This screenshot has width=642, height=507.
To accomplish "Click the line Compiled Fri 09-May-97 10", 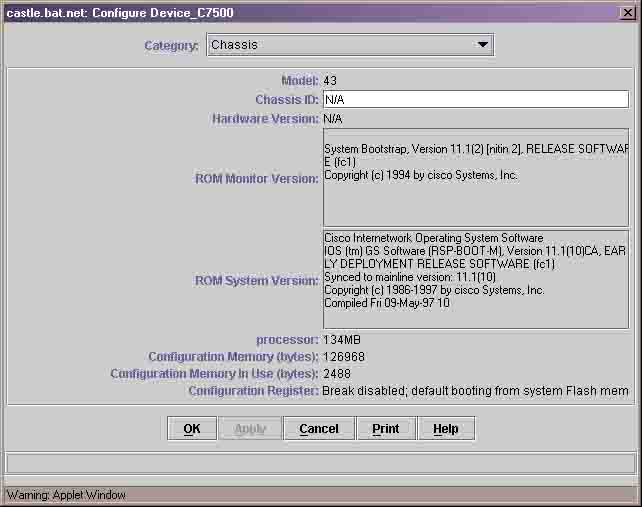I will tap(387, 303).
